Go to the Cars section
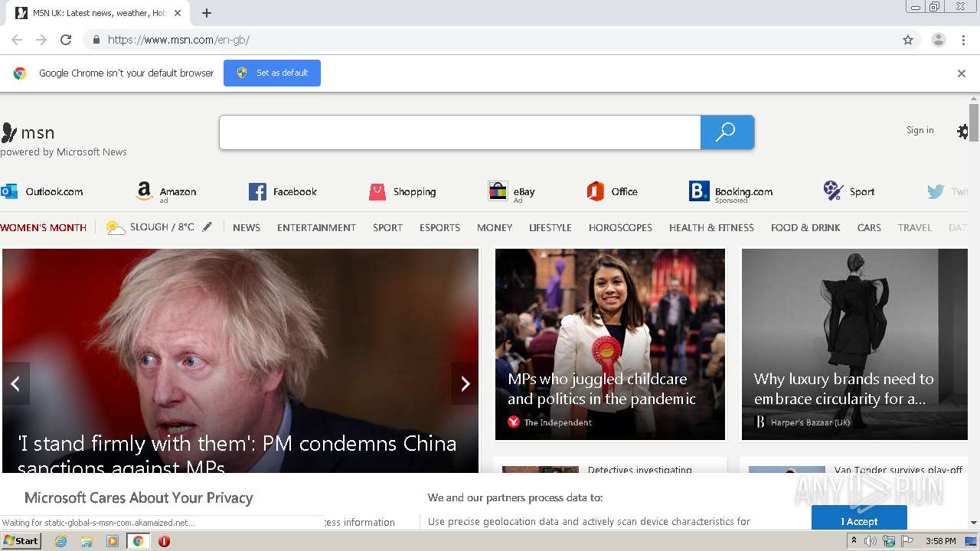The height and width of the screenshot is (551, 980). point(869,227)
